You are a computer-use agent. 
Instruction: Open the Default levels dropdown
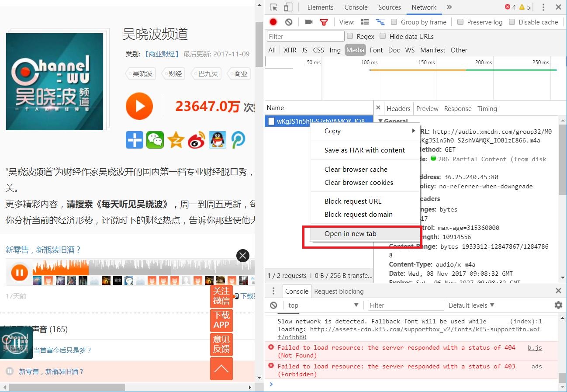click(471, 305)
